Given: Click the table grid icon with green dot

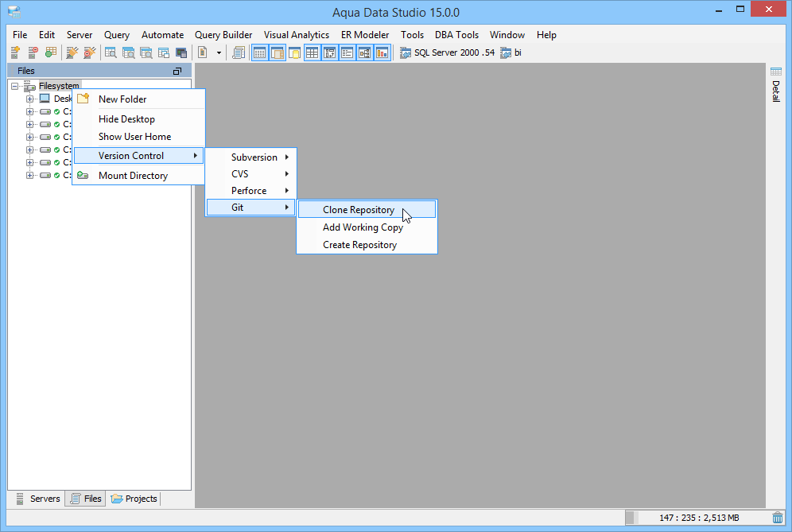Looking at the screenshot, I should click(51, 52).
